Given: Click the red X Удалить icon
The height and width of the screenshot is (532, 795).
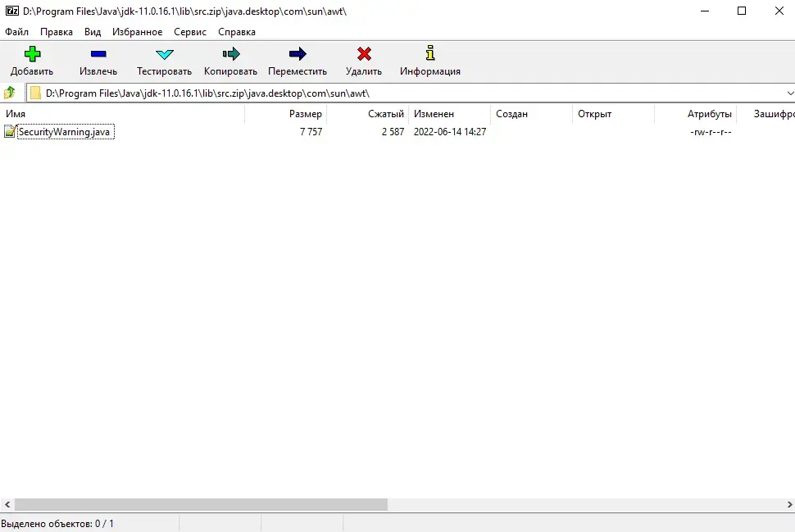Looking at the screenshot, I should (x=364, y=54).
